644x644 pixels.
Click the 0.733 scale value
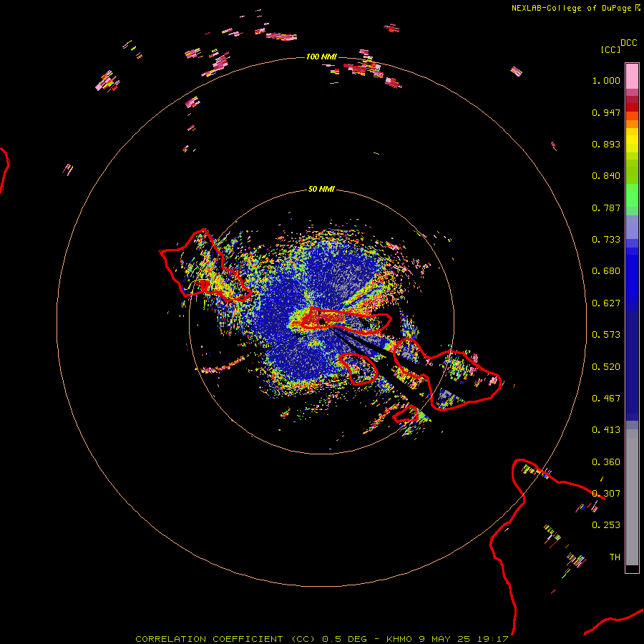click(x=606, y=240)
